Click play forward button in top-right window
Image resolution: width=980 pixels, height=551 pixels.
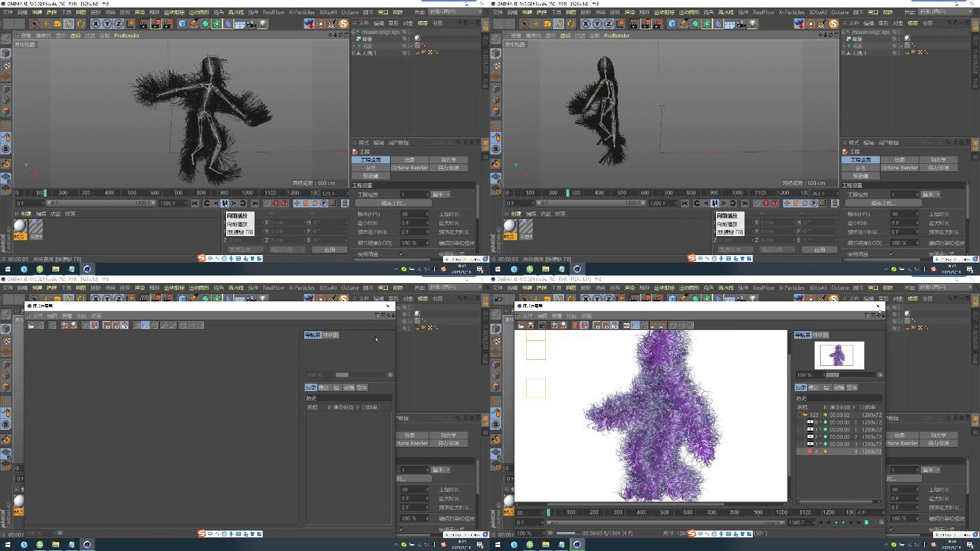pos(715,203)
